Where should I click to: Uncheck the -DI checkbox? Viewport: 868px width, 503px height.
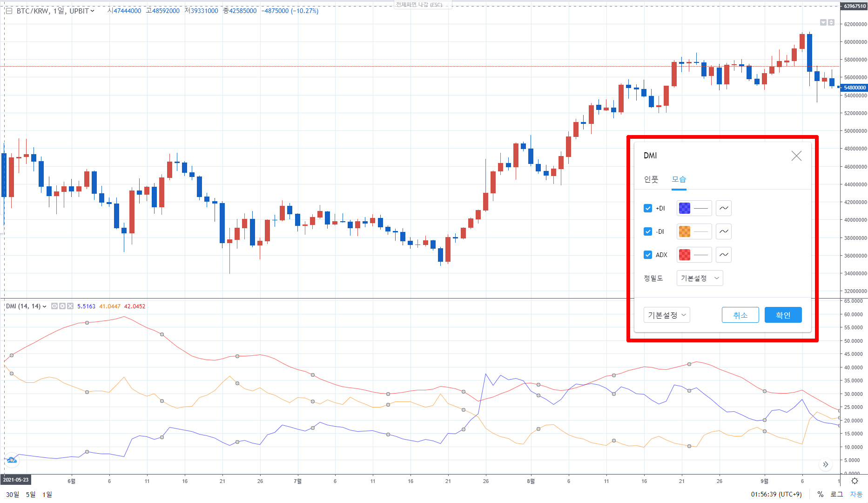648,231
